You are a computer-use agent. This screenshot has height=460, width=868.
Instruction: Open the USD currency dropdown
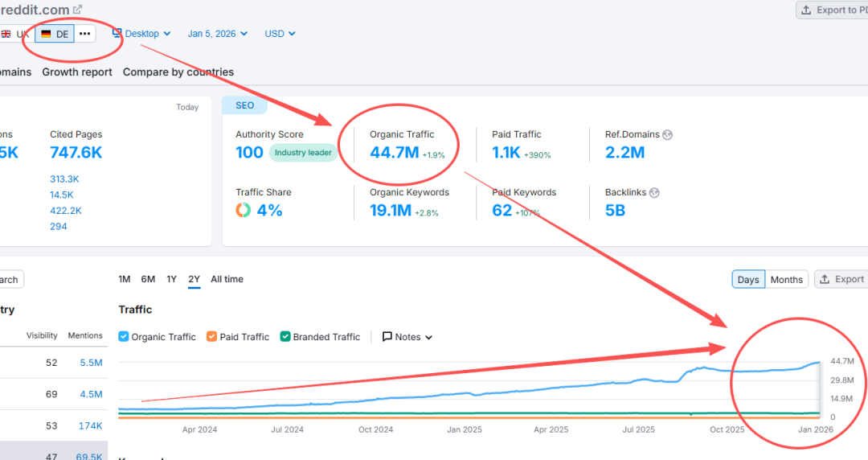tap(280, 34)
